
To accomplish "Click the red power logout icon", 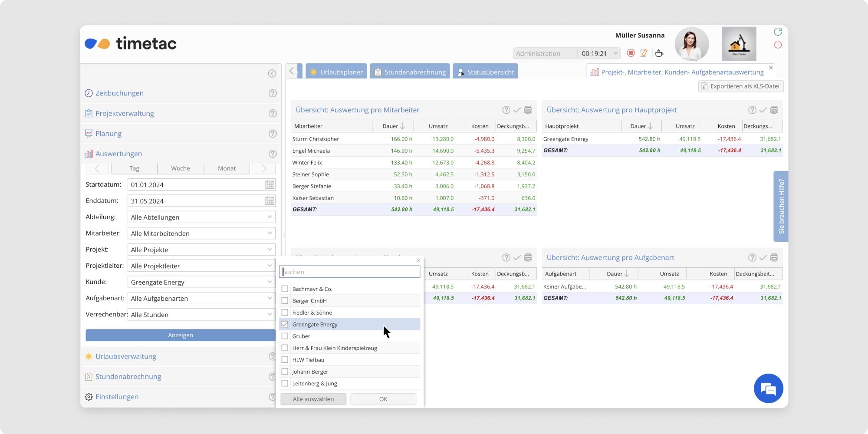I will pyautogui.click(x=778, y=45).
